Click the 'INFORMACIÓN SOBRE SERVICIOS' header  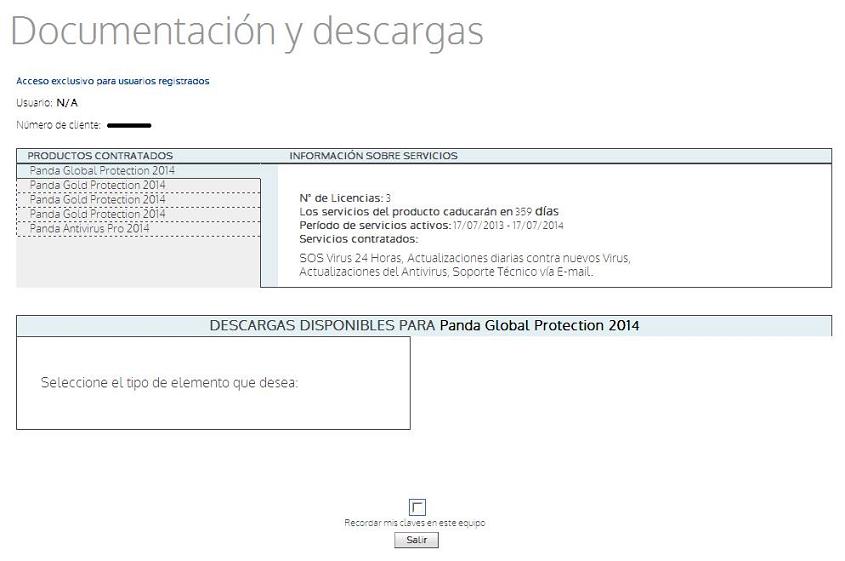click(x=373, y=156)
